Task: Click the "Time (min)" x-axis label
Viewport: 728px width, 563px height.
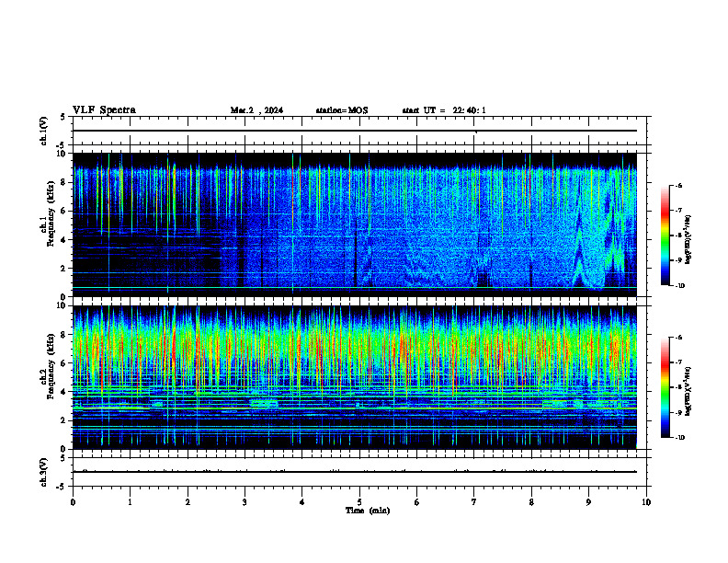Action: (368, 511)
